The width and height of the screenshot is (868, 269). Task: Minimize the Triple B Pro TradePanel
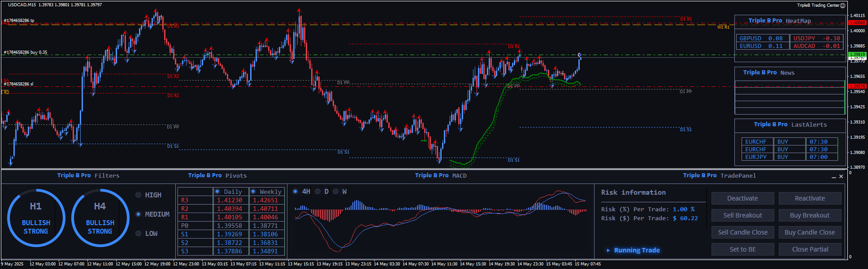(x=833, y=177)
